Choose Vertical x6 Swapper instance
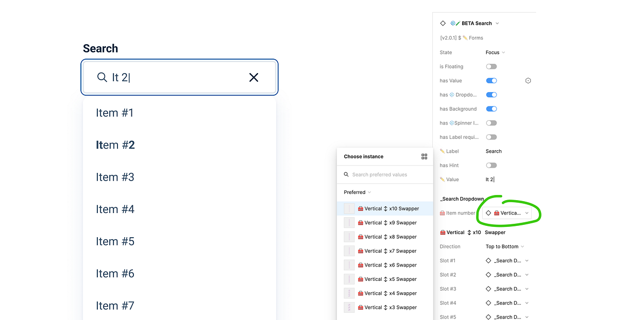This screenshot has height=320, width=644. coord(385,265)
